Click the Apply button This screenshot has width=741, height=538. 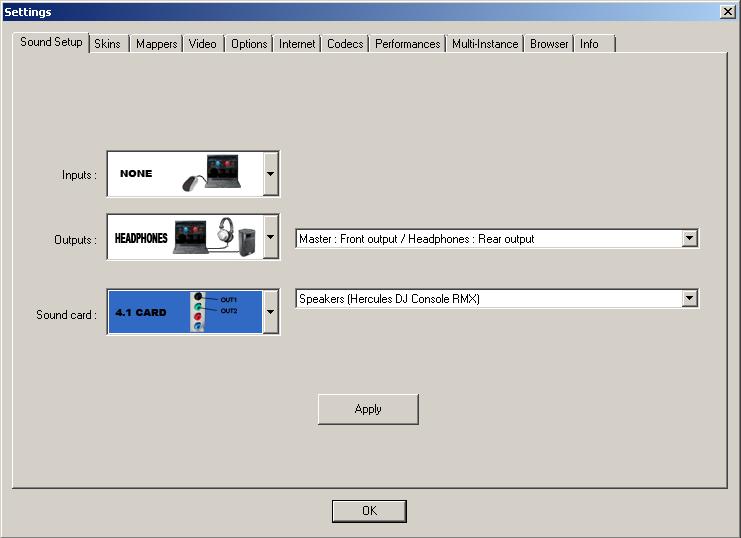(368, 409)
